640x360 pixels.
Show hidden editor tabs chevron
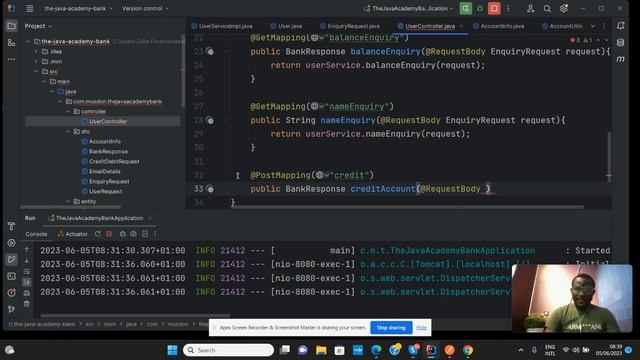coord(593,26)
